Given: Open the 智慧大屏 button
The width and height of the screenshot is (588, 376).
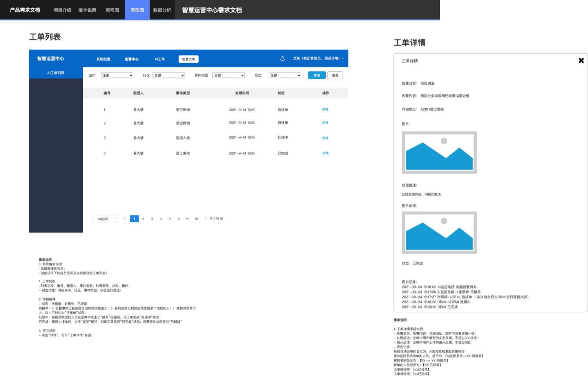Looking at the screenshot, I should (x=189, y=59).
